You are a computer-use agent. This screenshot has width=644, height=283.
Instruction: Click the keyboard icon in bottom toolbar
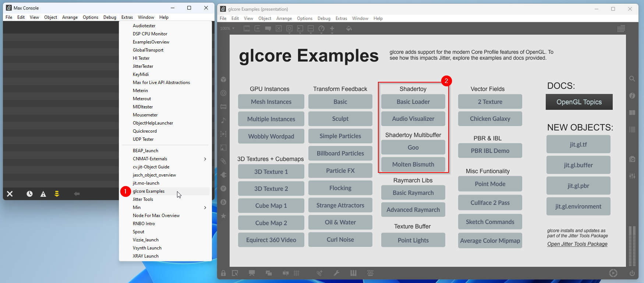pyautogui.click(x=370, y=273)
